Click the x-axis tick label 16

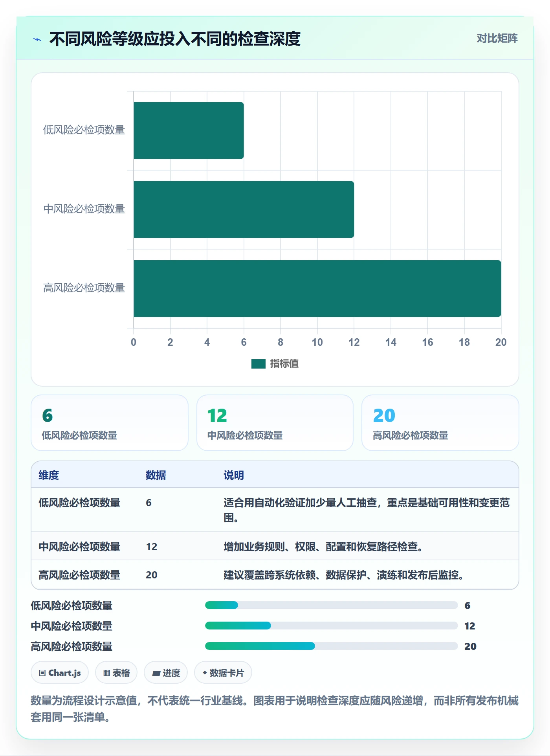pos(427,342)
